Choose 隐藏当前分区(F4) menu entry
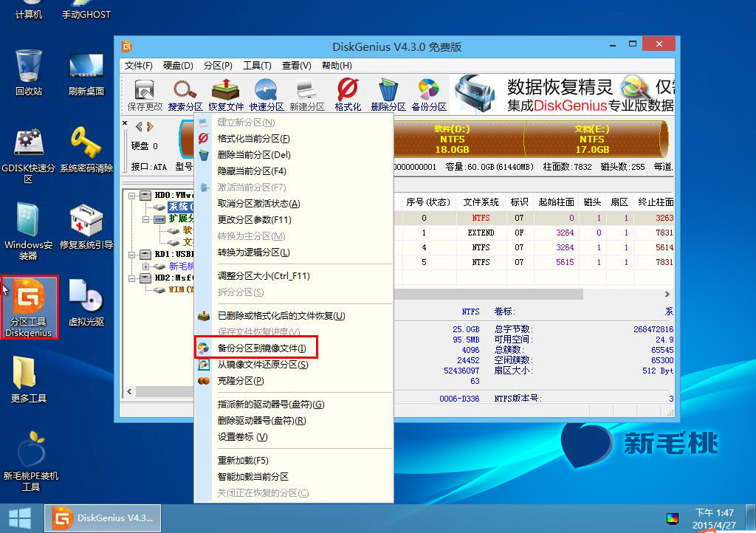The height and width of the screenshot is (533, 756). [294, 171]
